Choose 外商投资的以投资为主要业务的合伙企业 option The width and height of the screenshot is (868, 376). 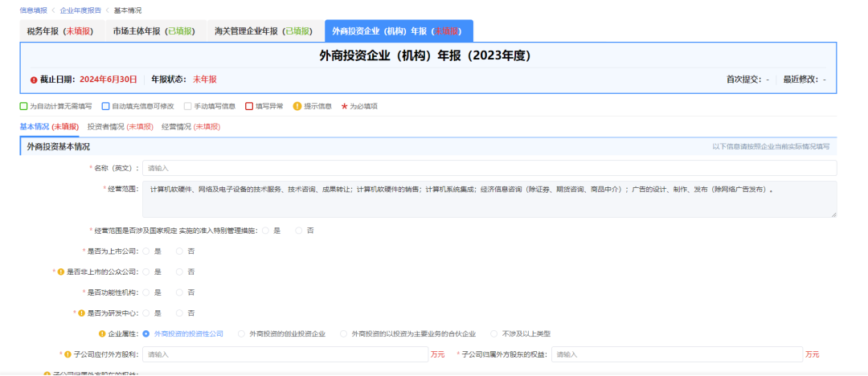[343, 334]
